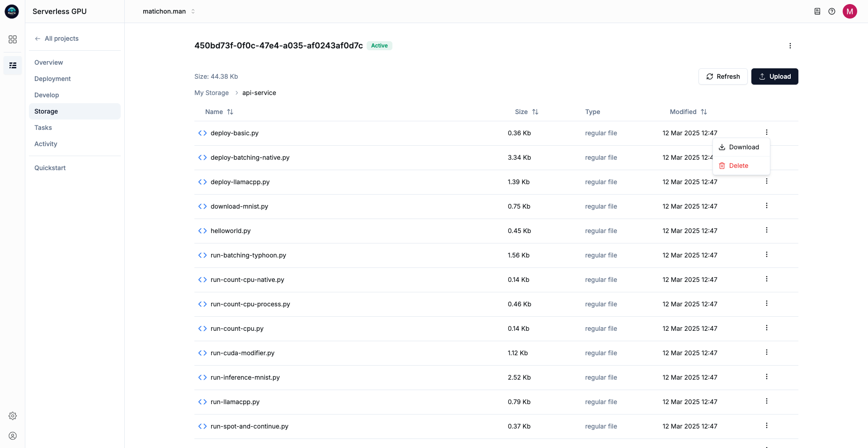Open settings gear icon at bottom left
868x448 pixels.
click(13, 416)
